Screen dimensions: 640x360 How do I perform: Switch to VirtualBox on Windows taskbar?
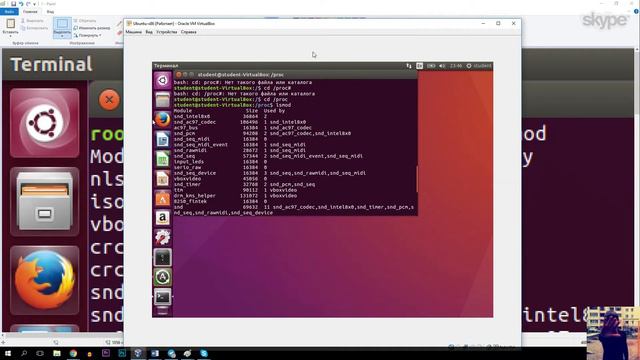coord(138,353)
